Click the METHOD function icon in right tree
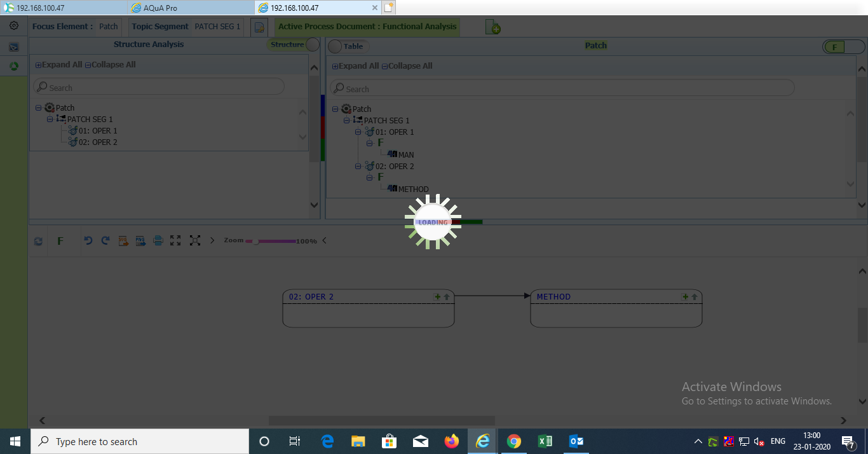The height and width of the screenshot is (454, 868). 392,189
